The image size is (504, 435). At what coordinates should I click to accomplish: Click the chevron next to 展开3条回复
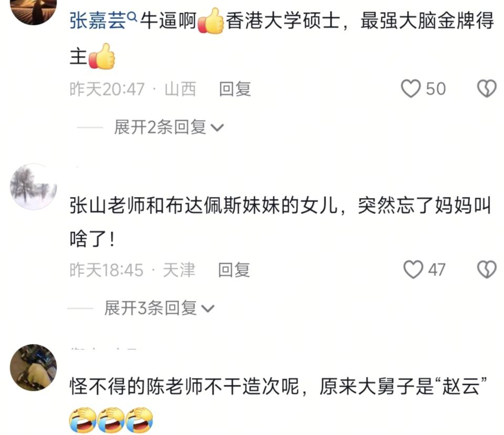point(208,309)
